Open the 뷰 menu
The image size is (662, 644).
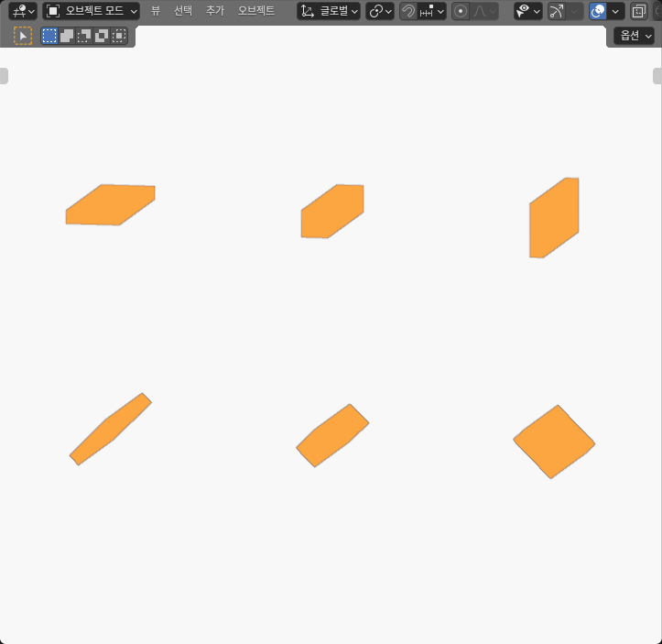coord(156,11)
